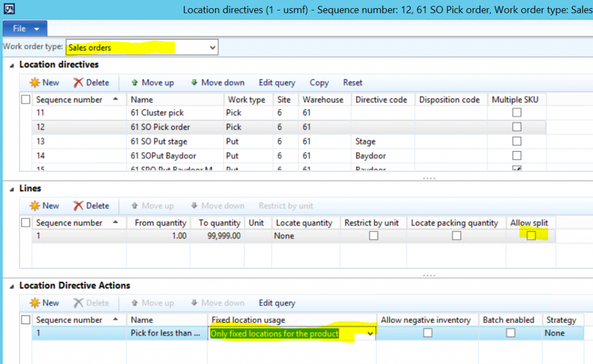The height and width of the screenshot is (364, 593).
Task: Check Allow negative inventory box
Action: (427, 333)
